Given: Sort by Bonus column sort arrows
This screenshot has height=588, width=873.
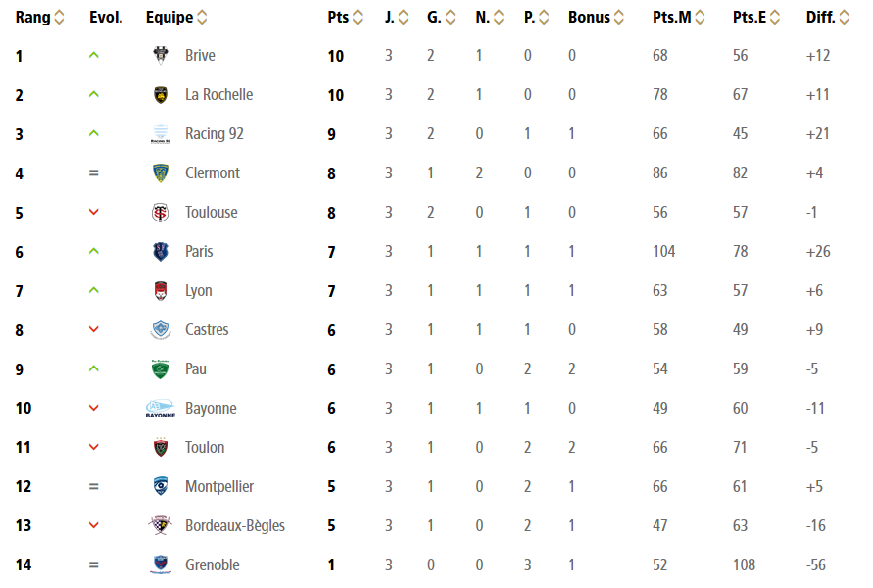Looking at the screenshot, I should click(x=620, y=18).
